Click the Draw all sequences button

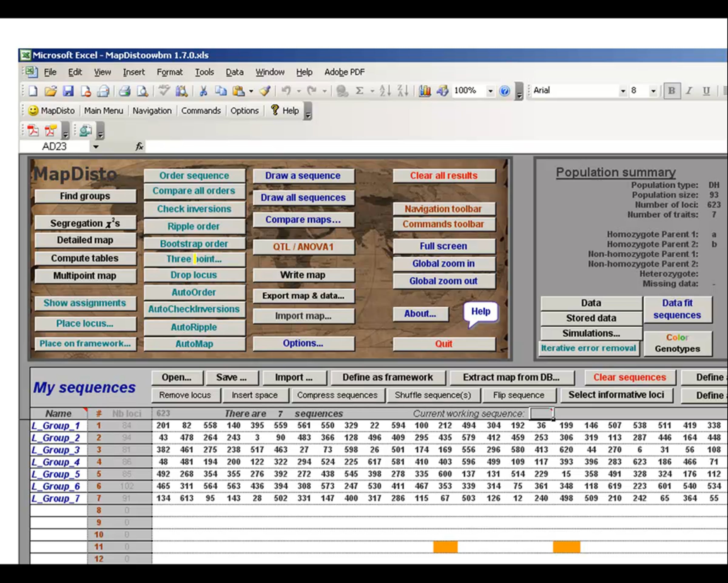point(303,197)
